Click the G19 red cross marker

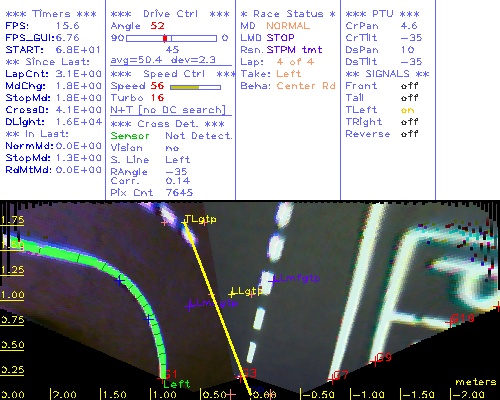453,321
